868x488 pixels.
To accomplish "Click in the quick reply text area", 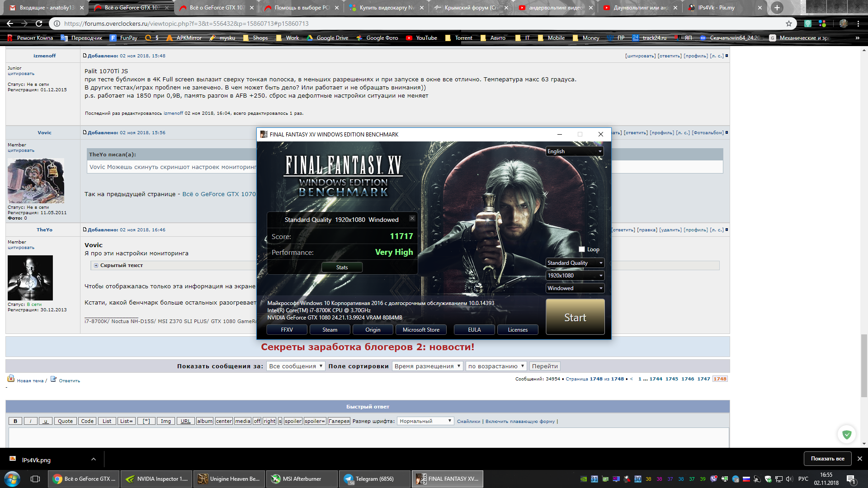I will 368,437.
